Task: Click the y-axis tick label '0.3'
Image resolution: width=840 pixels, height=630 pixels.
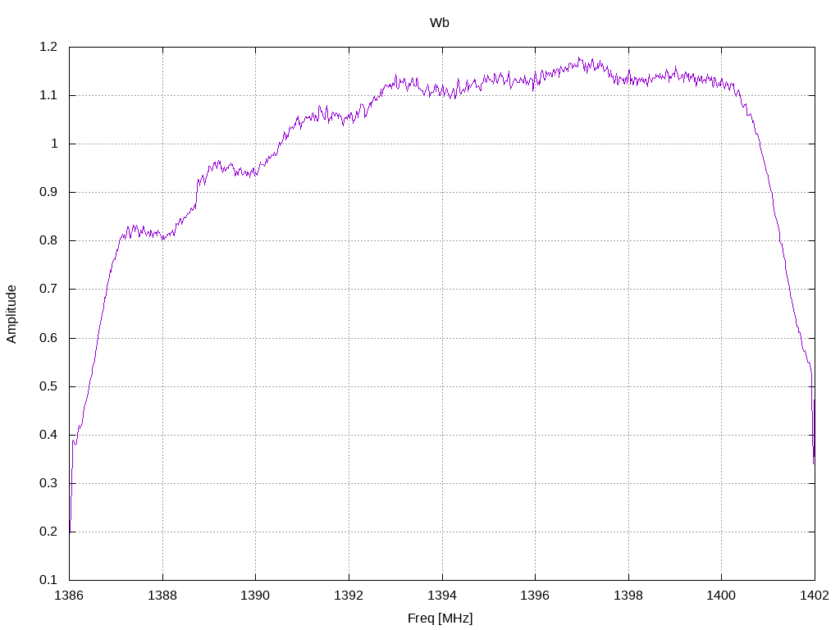Action: coord(48,483)
